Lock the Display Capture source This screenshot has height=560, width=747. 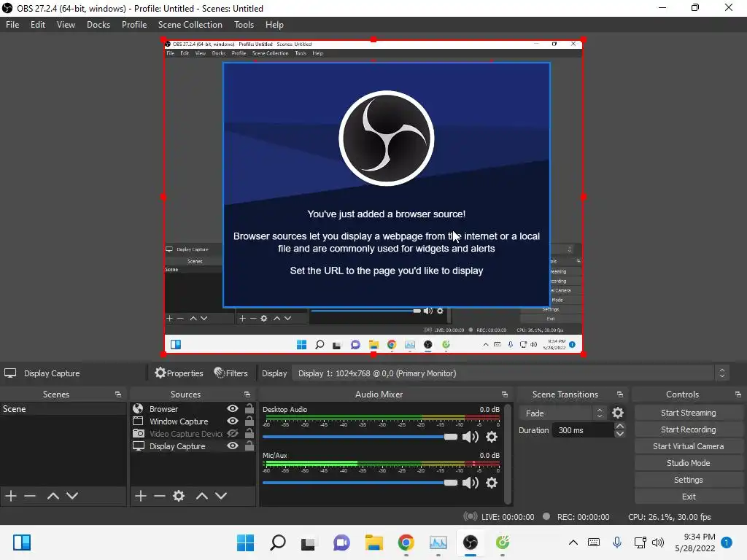pos(249,446)
